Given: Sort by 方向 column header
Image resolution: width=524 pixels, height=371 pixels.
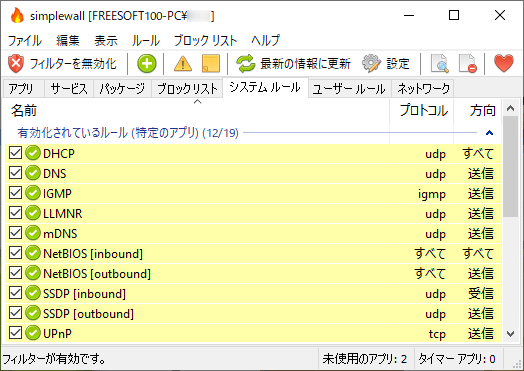Looking at the screenshot, I should click(478, 111).
